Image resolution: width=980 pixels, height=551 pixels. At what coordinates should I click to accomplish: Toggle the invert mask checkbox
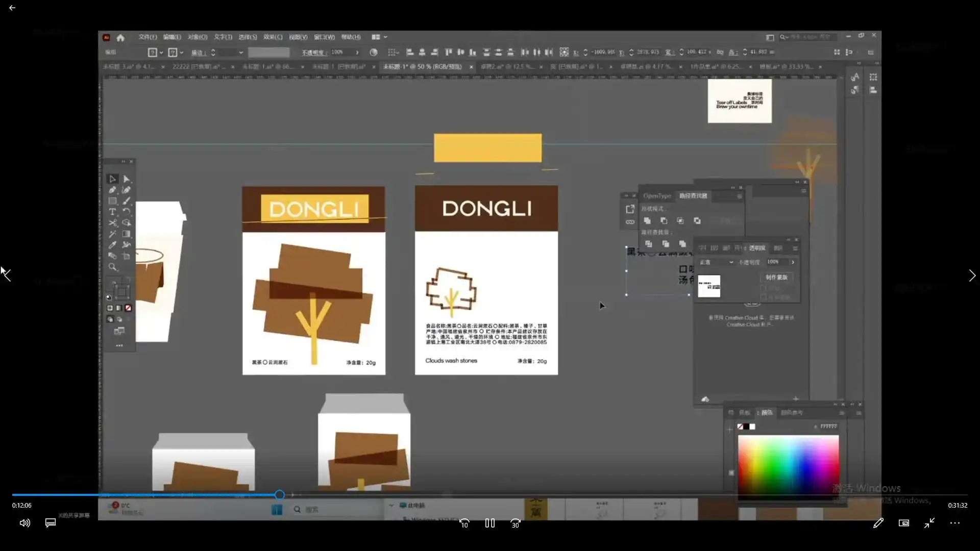pyautogui.click(x=764, y=297)
